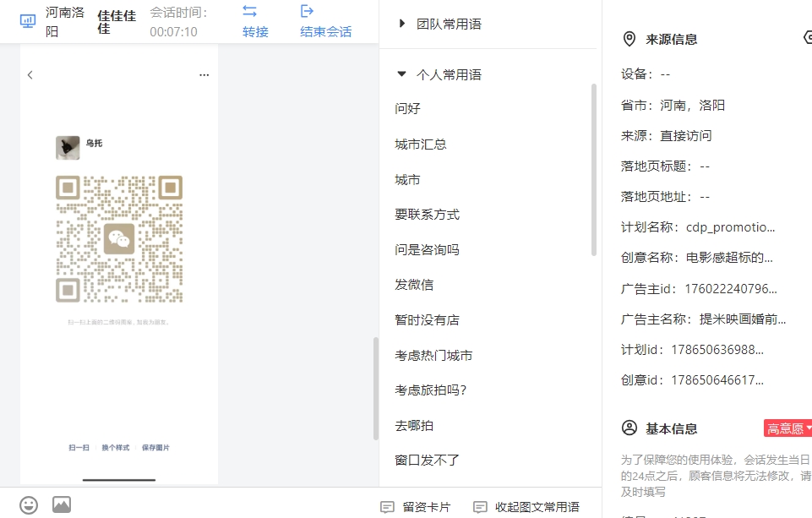812x518 pixels.
Task: Click 结束会话 to end the session
Action: coord(326,31)
